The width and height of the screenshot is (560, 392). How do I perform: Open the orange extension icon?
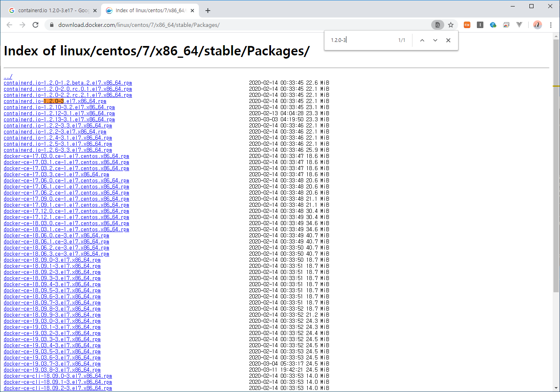467,25
